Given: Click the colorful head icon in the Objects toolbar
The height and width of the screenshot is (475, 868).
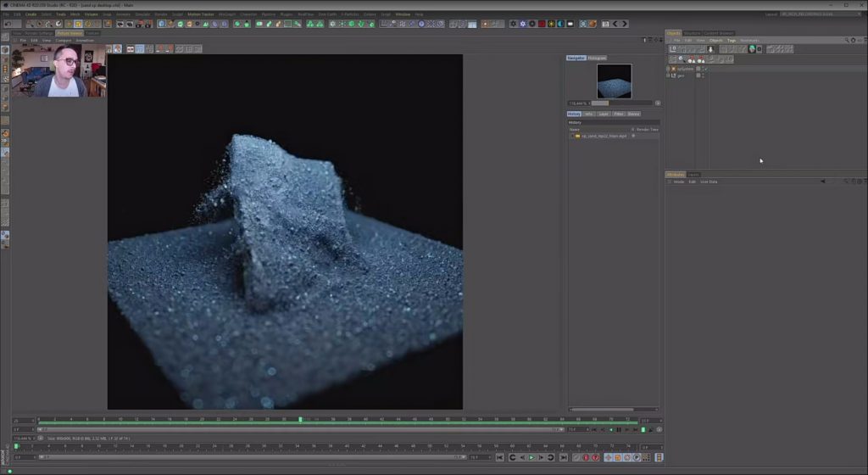Looking at the screenshot, I should point(752,48).
